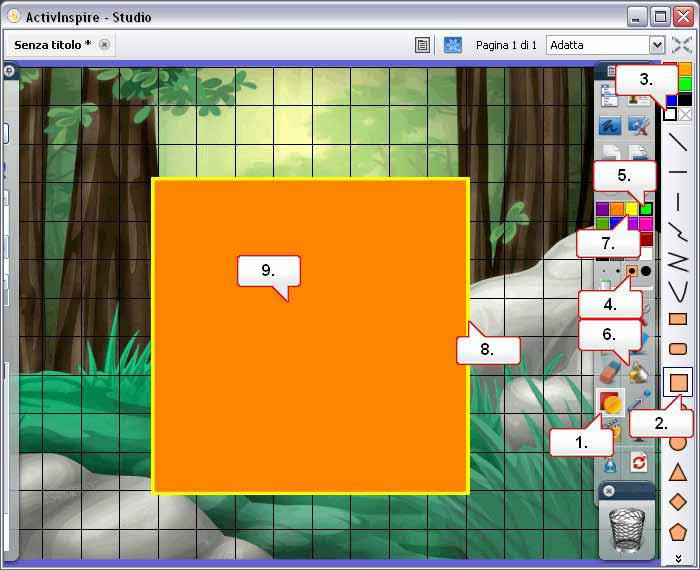Close the Senza titolo flipchart tab

click(x=104, y=44)
